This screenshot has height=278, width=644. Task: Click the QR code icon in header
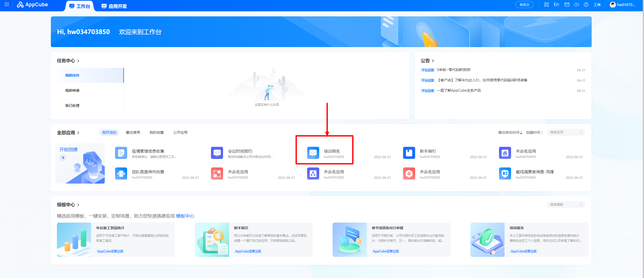point(546,5)
